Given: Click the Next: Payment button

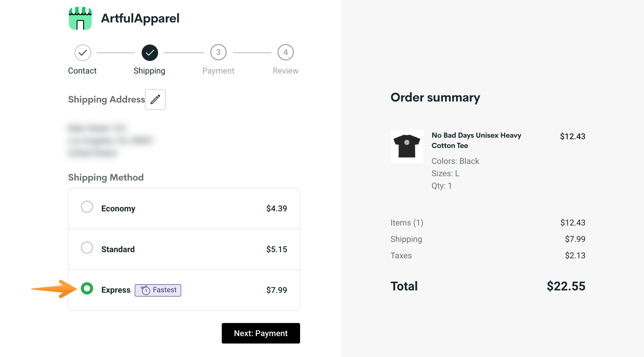Looking at the screenshot, I should pyautogui.click(x=261, y=333).
